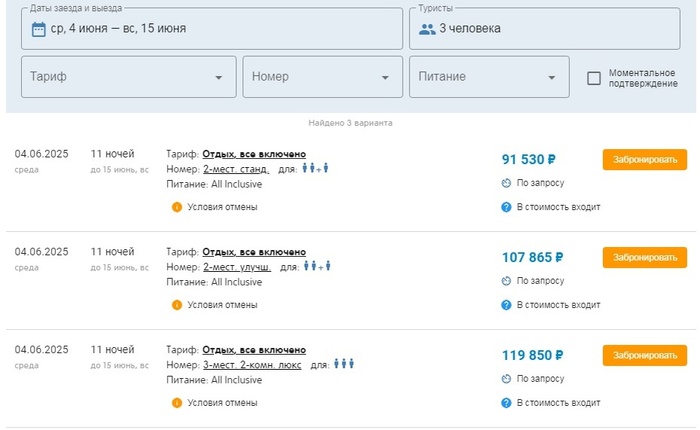Screen dimensions: 700x430
Task: Click the blue question icon in the 119 850 ₽ row
Action: click(506, 403)
